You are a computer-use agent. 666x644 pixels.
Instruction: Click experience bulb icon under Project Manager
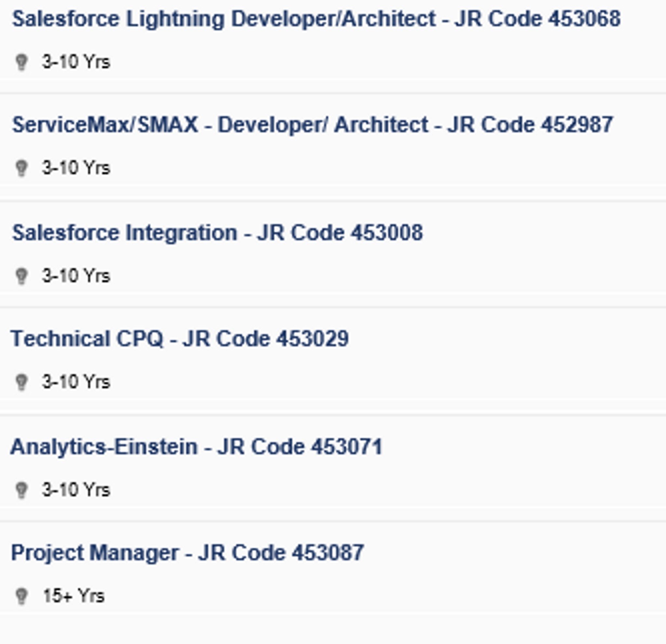pos(21,596)
